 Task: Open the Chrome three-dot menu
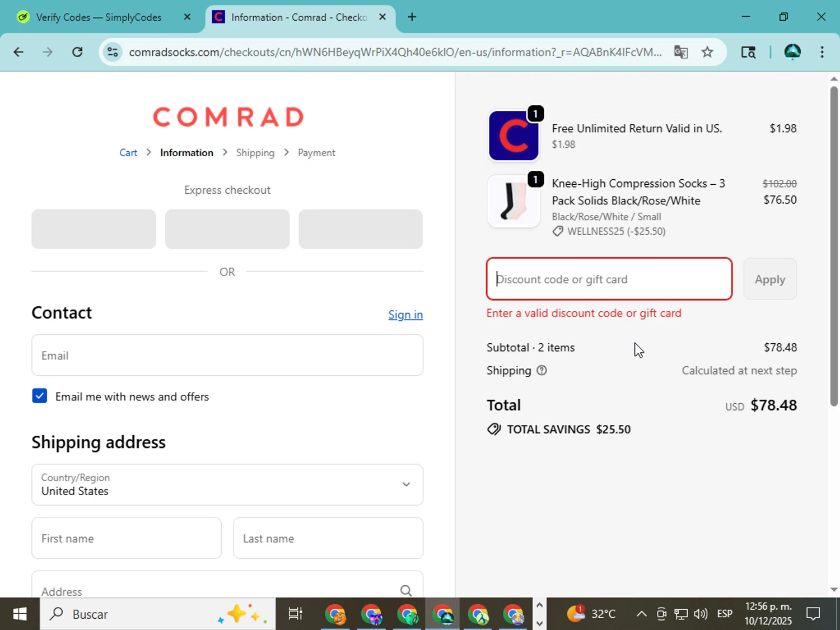(822, 52)
